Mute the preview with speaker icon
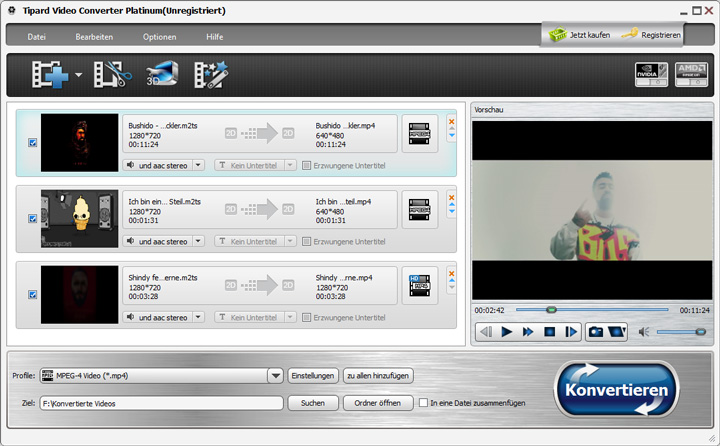Screen dimensions: 720x446 pos(644,332)
